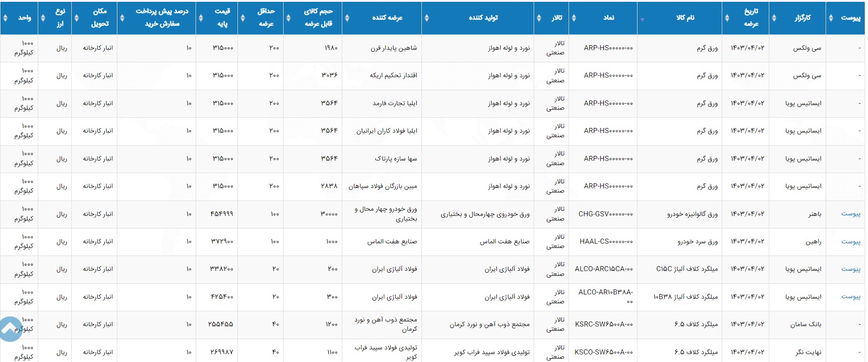Click symbol cell HAAL-CS00000-00
The height and width of the screenshot is (362, 868).
[606, 241]
